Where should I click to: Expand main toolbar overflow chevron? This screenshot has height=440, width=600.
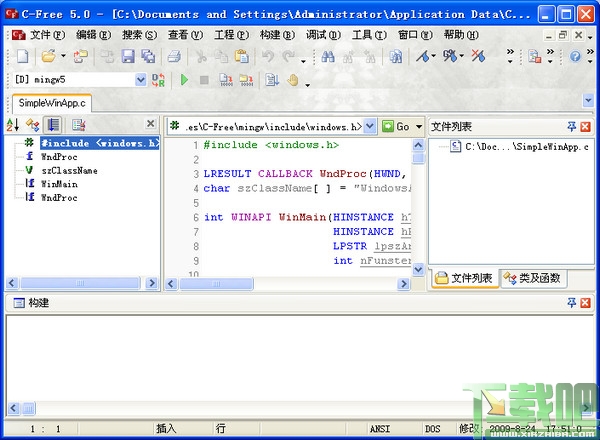(510, 56)
